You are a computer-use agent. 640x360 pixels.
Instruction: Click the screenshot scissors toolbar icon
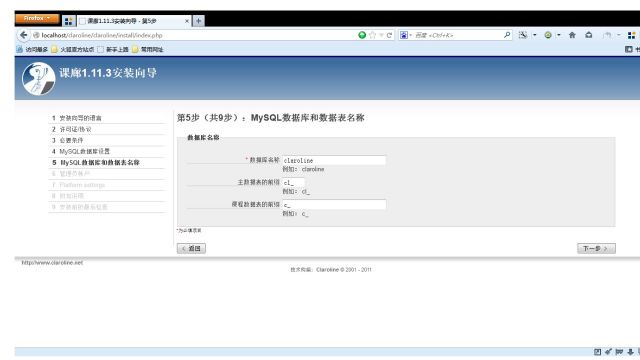(x=523, y=35)
